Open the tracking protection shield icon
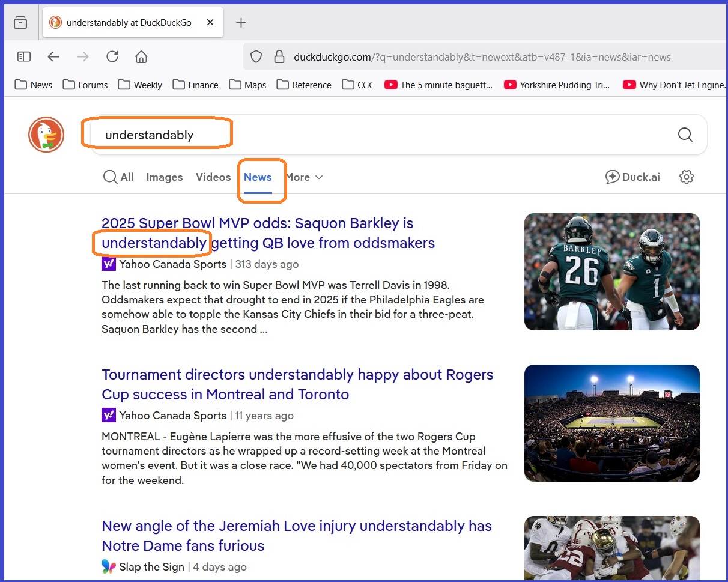 [256, 57]
